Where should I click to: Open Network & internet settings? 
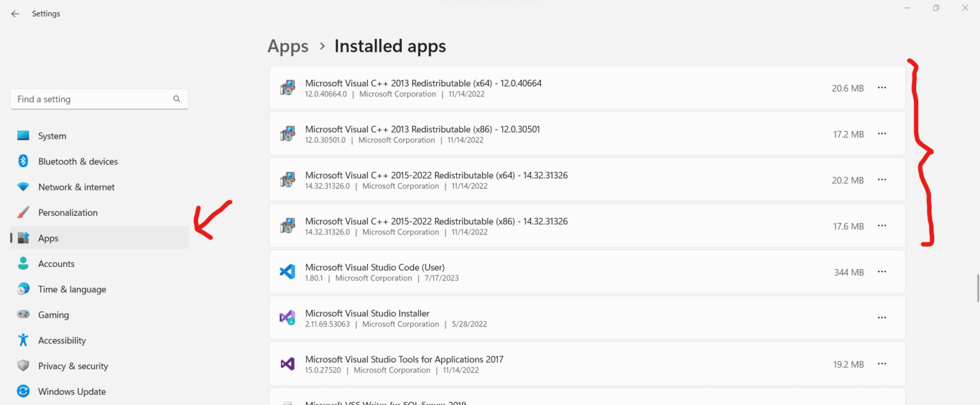pos(100,187)
